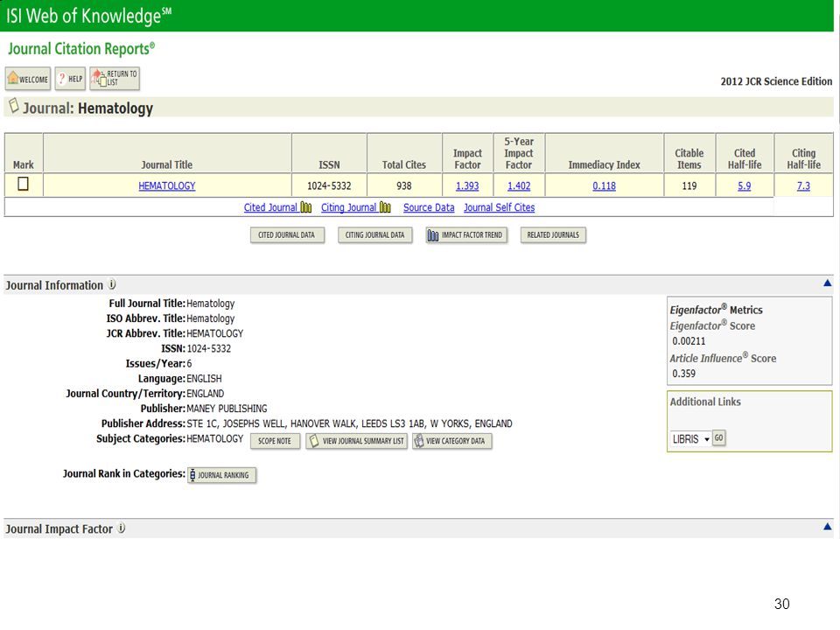This screenshot has width=840, height=630.
Task: Click the Cited Half-life value 5.9
Action: tap(744, 185)
